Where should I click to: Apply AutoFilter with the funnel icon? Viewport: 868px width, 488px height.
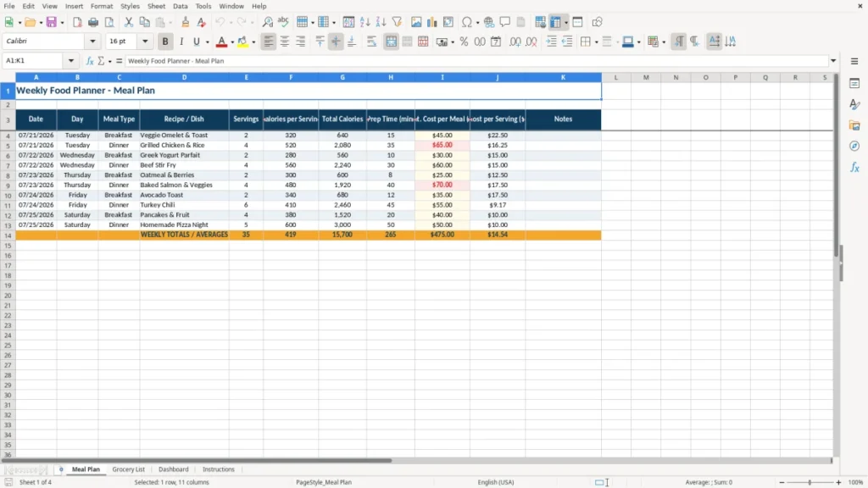click(397, 22)
